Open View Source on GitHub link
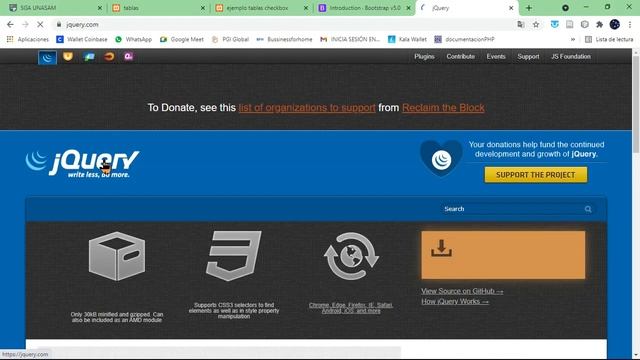Screen dimensions: 640x360 click(x=462, y=291)
